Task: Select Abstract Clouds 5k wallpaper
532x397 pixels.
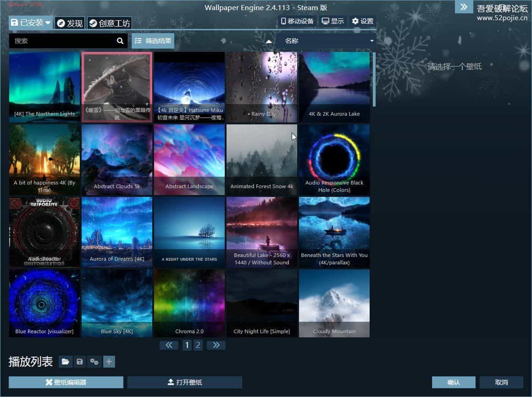Action: coord(116,160)
